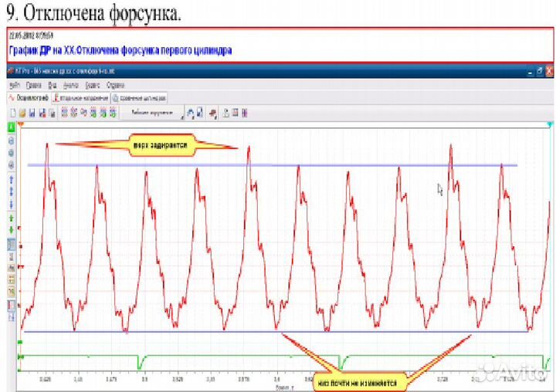Click the Save As diskette with red mark
The height and width of the screenshot is (392, 556).
tap(42, 113)
